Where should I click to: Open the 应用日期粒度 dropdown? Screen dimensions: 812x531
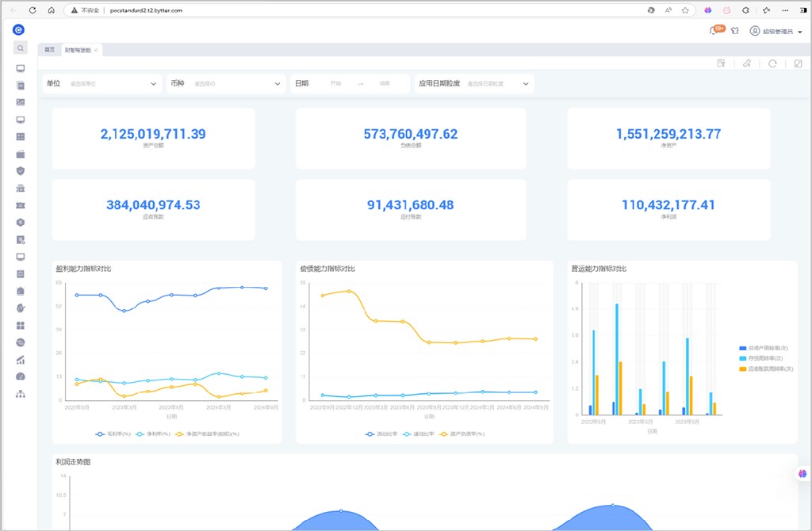click(474, 83)
